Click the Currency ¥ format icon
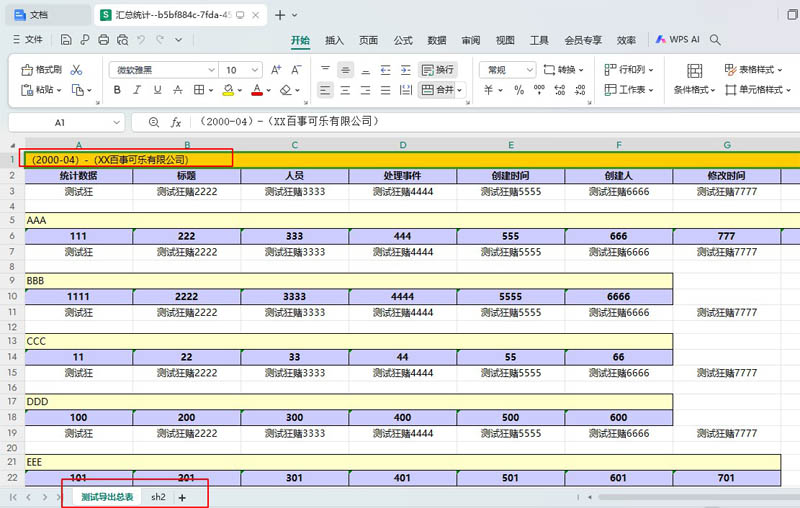Screen dimensions: 800x508 (488, 90)
